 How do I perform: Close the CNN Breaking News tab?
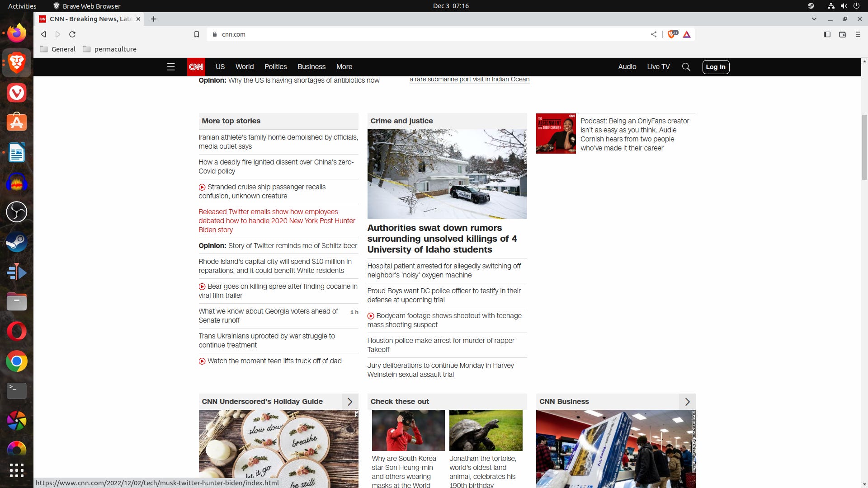(138, 19)
